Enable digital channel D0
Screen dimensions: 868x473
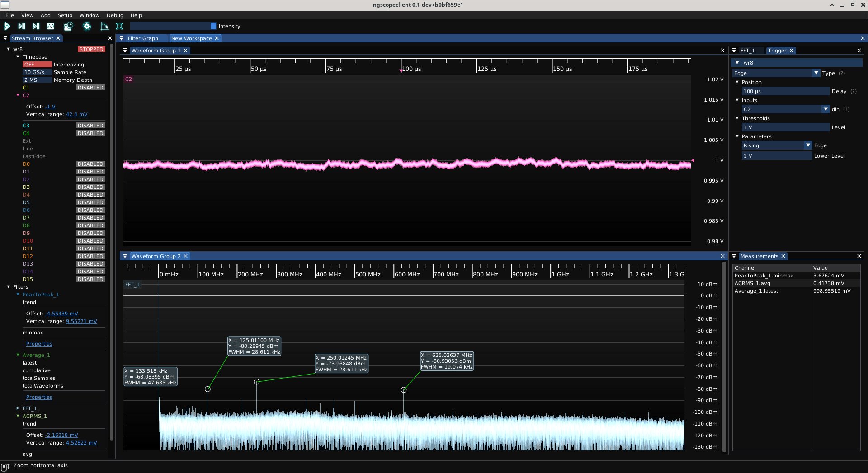point(90,164)
